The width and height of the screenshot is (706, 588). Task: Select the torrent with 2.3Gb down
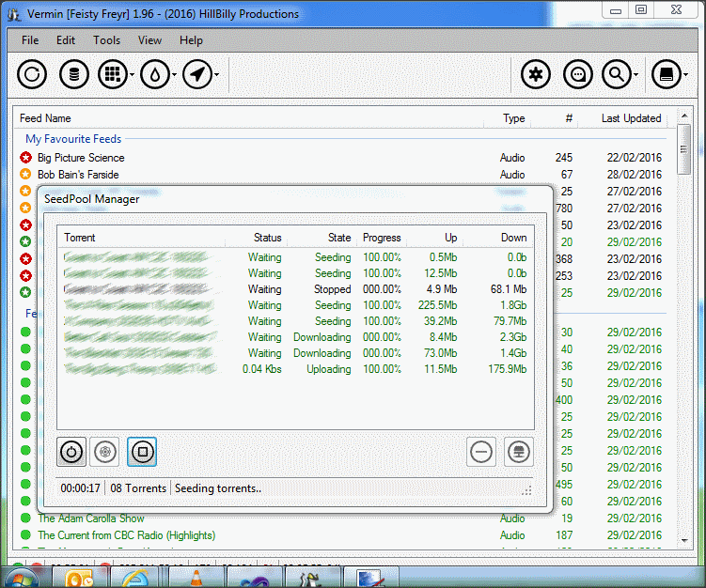pyautogui.click(x=295, y=337)
